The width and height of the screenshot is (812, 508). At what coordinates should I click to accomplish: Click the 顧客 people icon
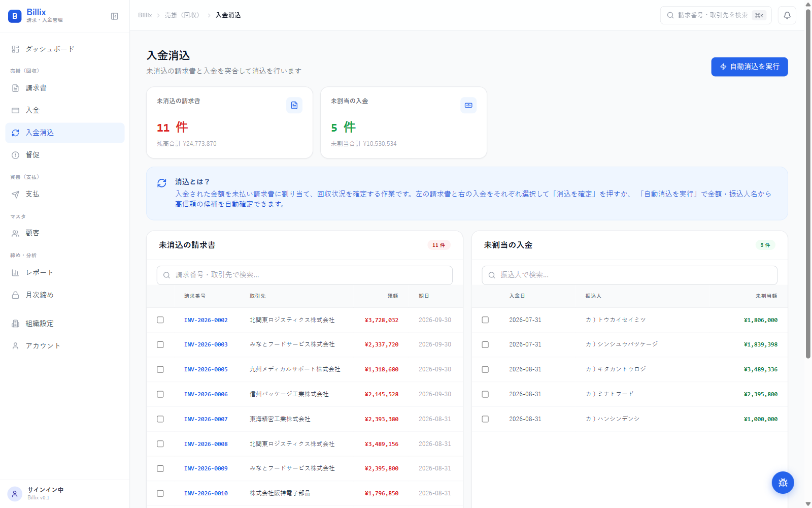coord(15,233)
